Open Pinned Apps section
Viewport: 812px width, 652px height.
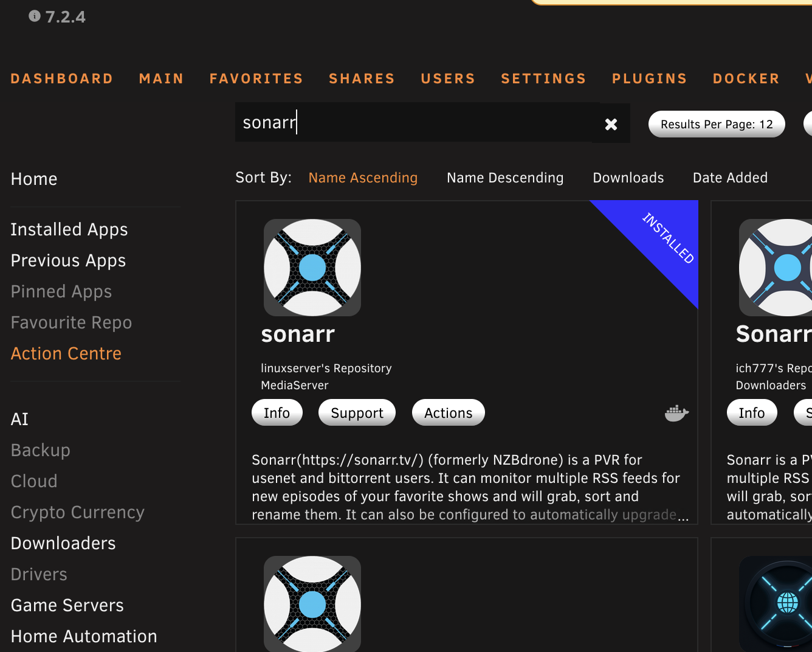point(61,291)
